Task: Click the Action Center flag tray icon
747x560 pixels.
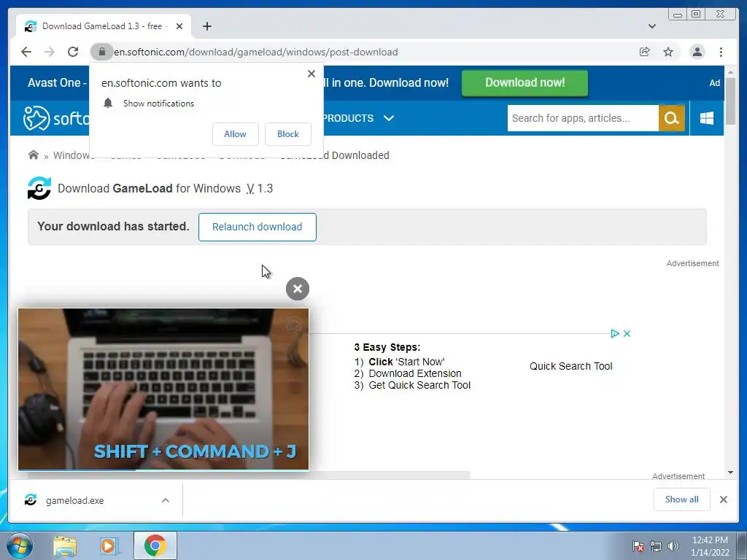Action: (x=638, y=545)
